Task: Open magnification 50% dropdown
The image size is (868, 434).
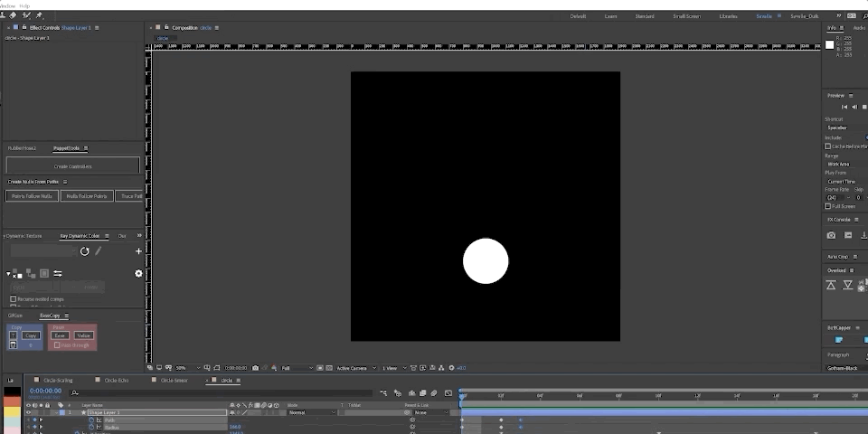Action: pyautogui.click(x=188, y=368)
